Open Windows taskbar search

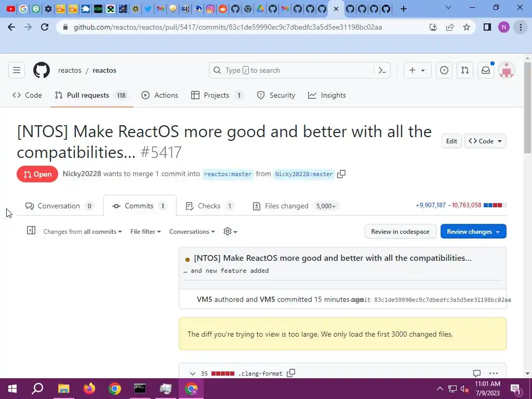(x=37, y=389)
